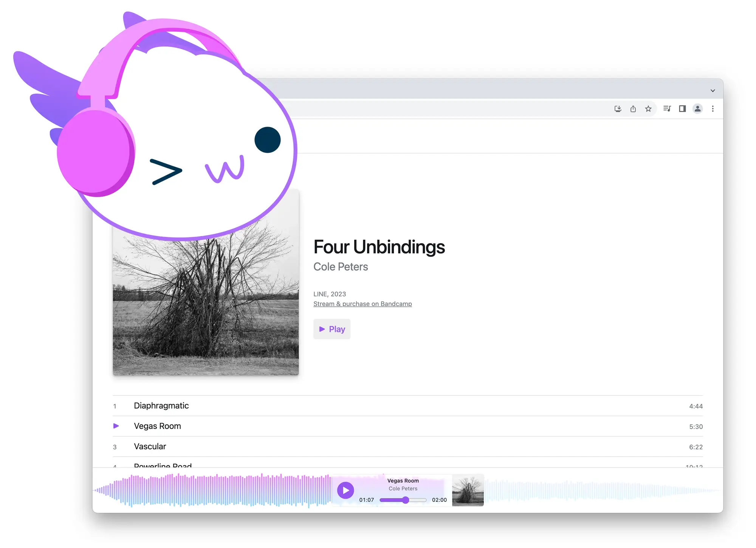Screen dimensions: 756x548
Task: Click the browser profile icon in the toolbar
Action: click(x=697, y=109)
